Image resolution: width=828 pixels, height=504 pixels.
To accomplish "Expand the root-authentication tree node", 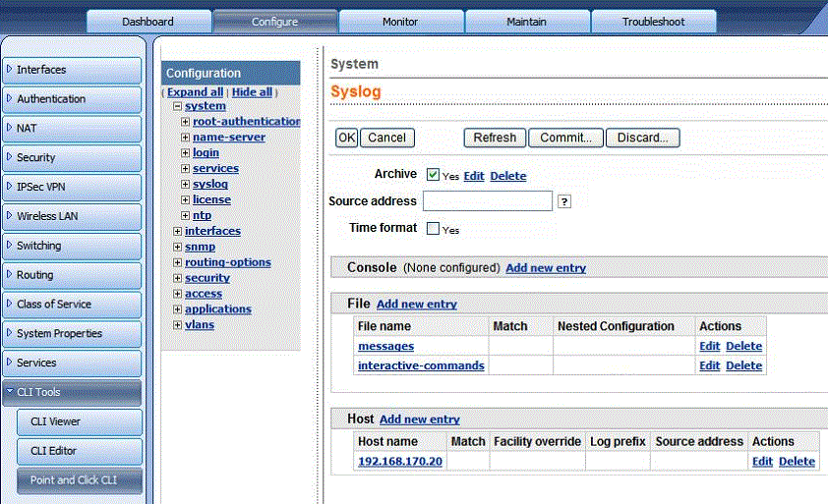I will tap(185, 122).
